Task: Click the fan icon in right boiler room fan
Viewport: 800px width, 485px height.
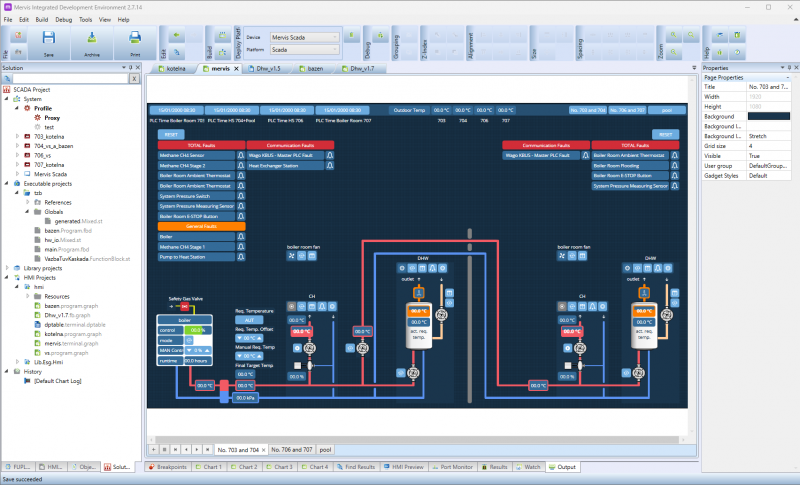Action: 562,256
